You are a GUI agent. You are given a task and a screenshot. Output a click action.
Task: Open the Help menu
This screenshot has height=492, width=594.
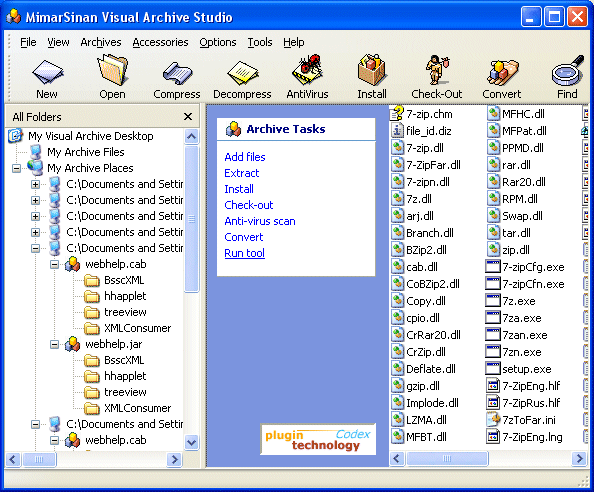tap(294, 42)
